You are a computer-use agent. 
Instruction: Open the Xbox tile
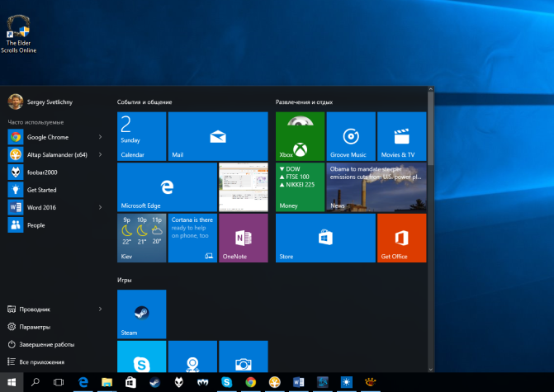pyautogui.click(x=300, y=136)
